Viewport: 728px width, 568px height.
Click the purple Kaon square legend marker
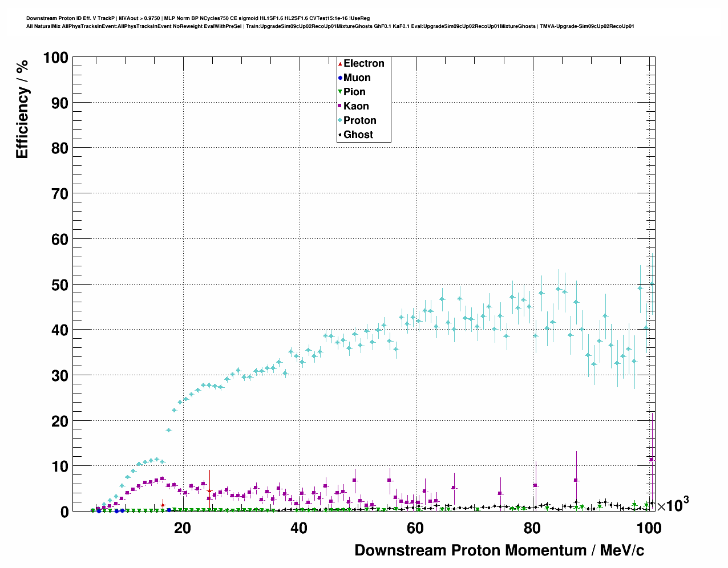pyautogui.click(x=340, y=106)
